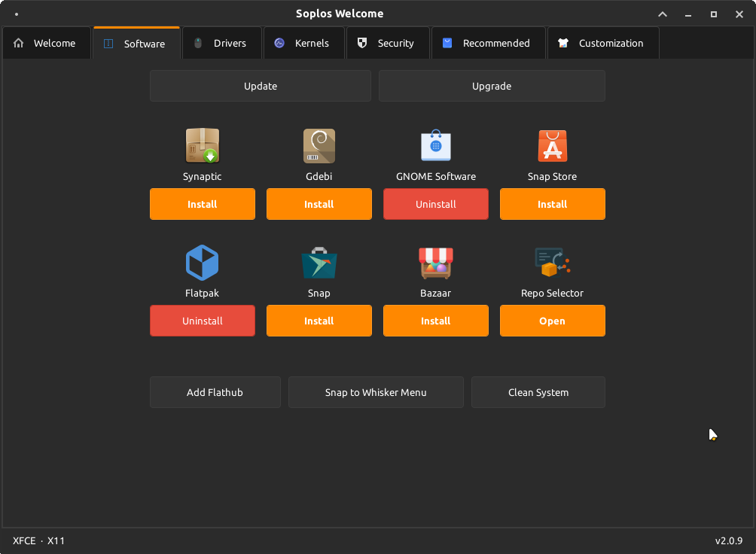Click the Synaptic package icon

(202, 145)
